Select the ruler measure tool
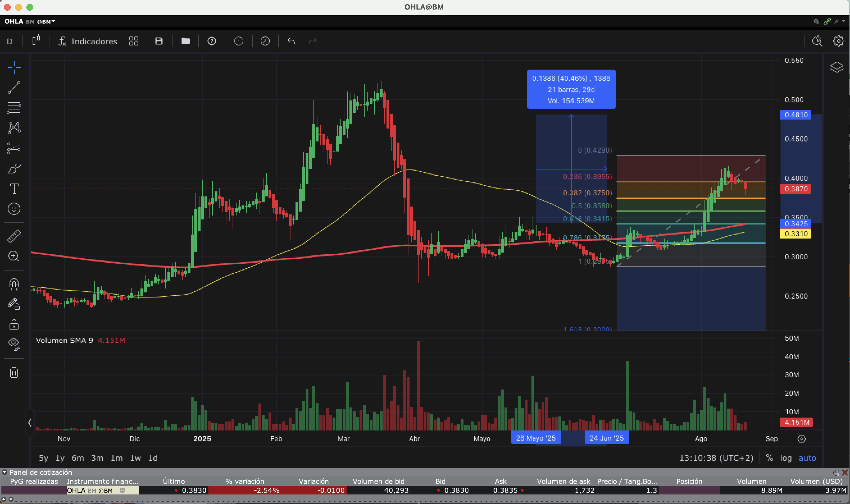The height and width of the screenshot is (504, 850). point(14,236)
